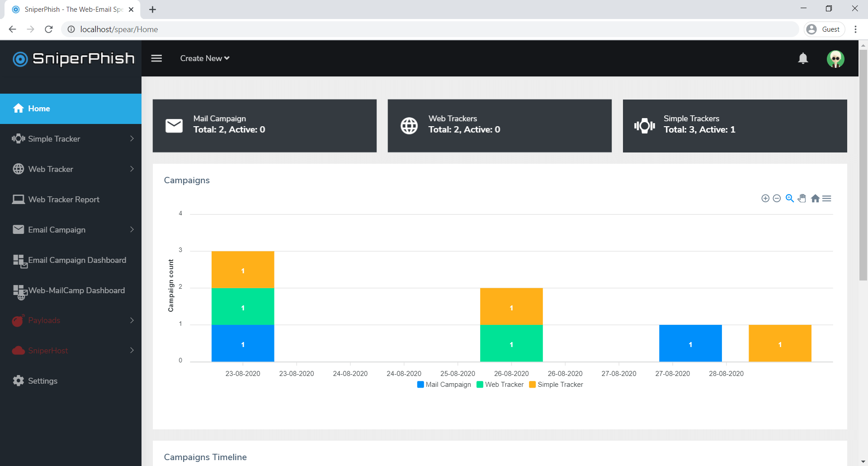Click the 26-08-2020 Simple Tracker orange bar

[x=511, y=306]
